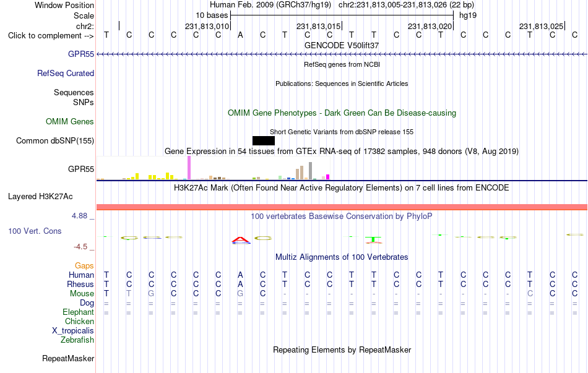Open the GPR55 gene track in blue

[342, 54]
